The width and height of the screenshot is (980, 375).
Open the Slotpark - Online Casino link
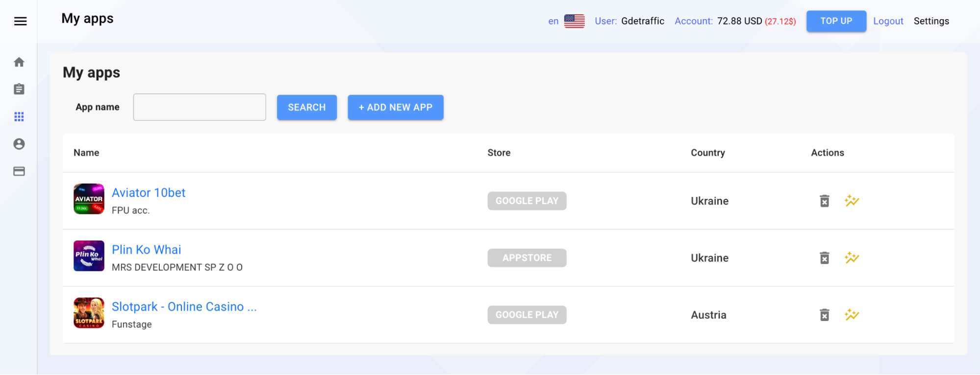[x=184, y=306]
